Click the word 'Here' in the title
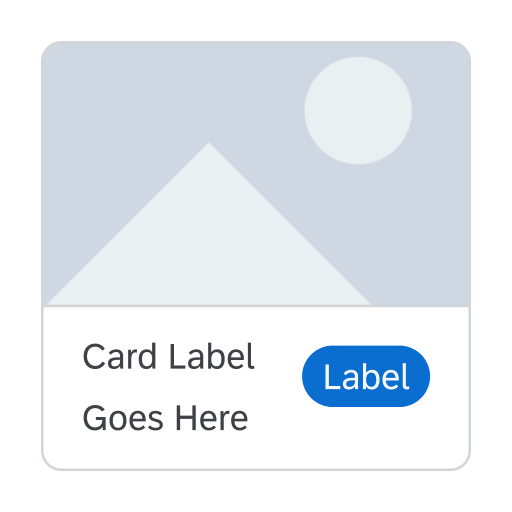 point(212,418)
